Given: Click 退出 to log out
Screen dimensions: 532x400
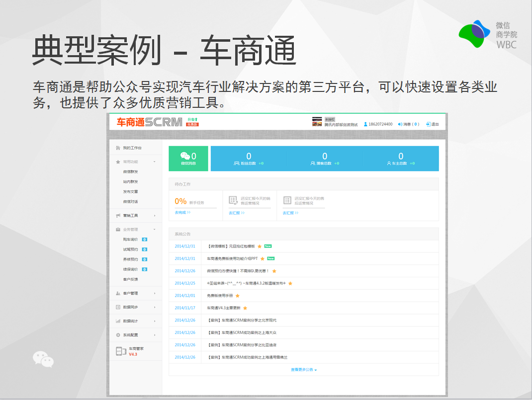Looking at the screenshot, I should [435, 124].
